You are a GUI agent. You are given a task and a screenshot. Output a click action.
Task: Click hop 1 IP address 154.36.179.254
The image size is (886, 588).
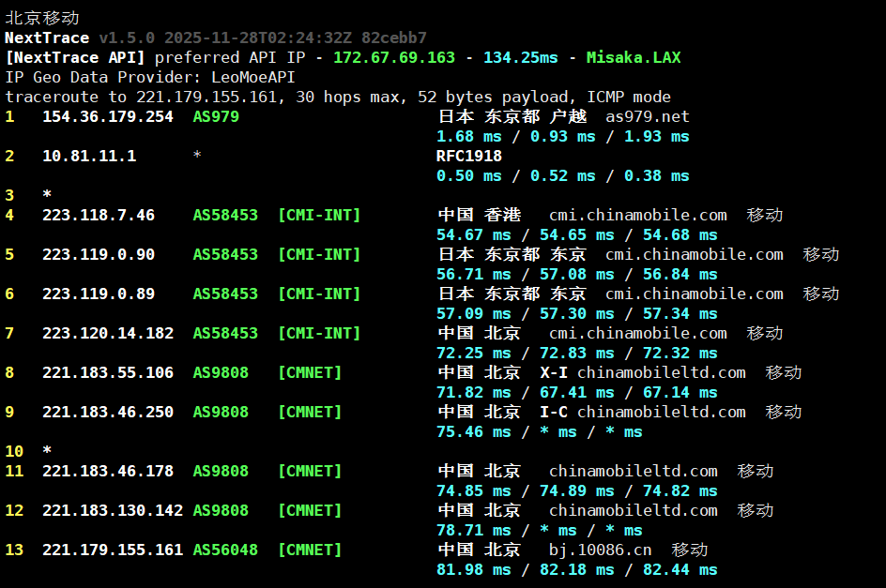pos(108,116)
